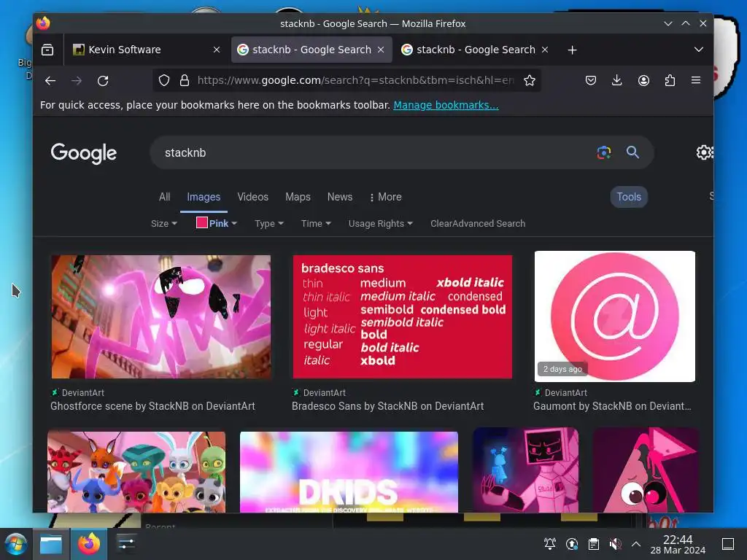Expand the hidden system tray icons
747x560 pixels.
point(636,544)
